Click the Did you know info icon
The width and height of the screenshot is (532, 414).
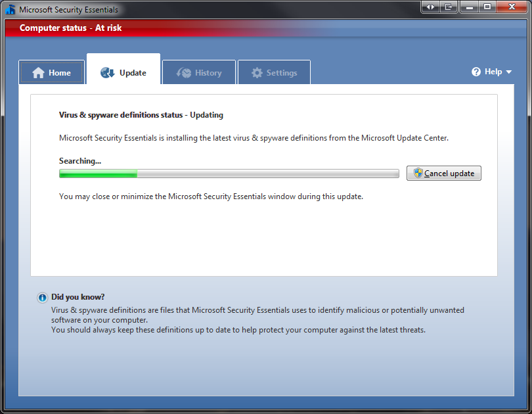pos(43,297)
